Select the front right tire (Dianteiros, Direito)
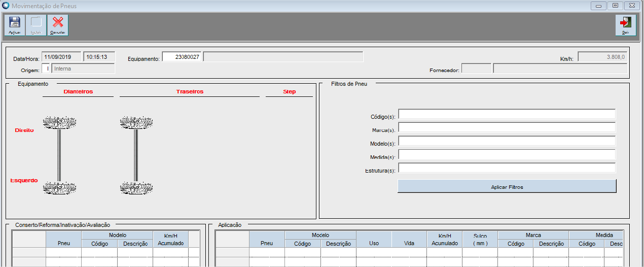 tap(60, 122)
